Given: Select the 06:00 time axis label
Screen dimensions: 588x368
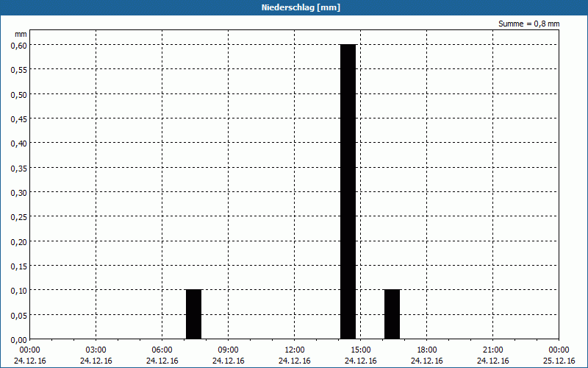Looking at the screenshot, I should click(x=162, y=350).
